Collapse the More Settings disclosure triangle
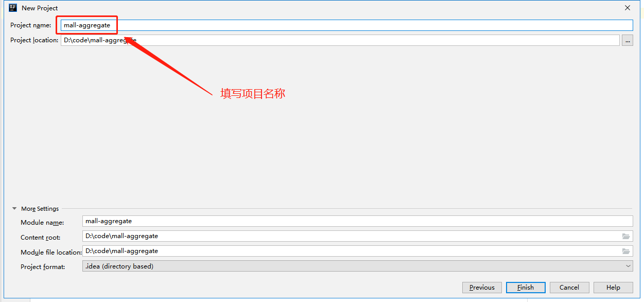The image size is (644, 302). (x=14, y=209)
